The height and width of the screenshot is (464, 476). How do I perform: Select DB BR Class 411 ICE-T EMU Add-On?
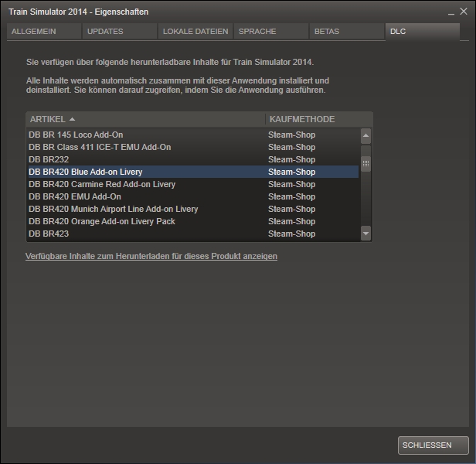point(193,148)
